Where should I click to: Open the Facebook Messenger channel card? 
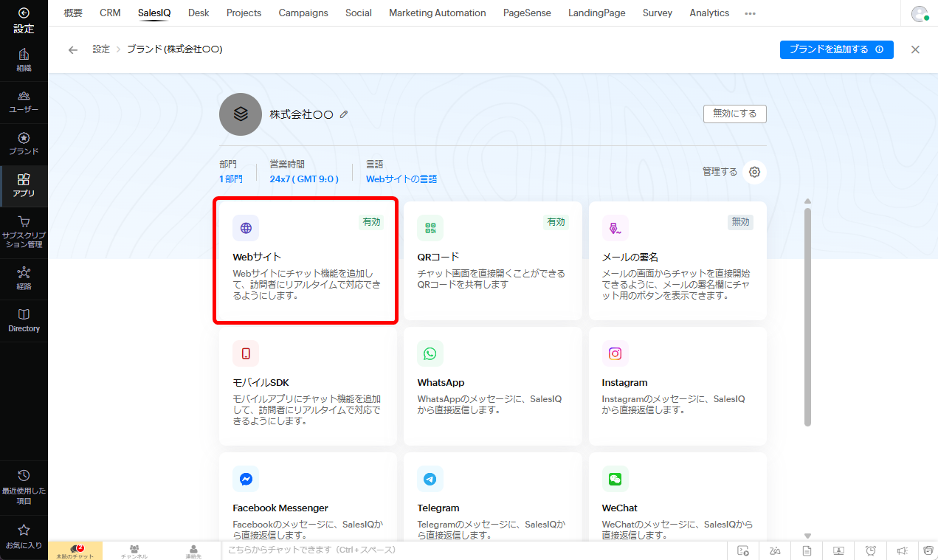pos(308,497)
